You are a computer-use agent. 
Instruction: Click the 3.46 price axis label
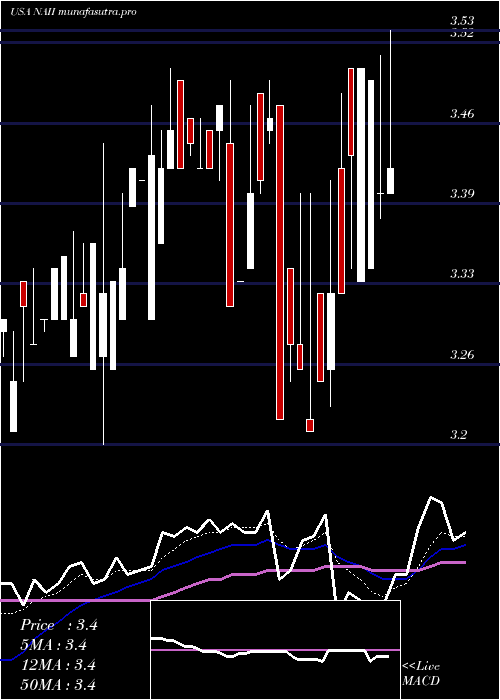(x=462, y=113)
